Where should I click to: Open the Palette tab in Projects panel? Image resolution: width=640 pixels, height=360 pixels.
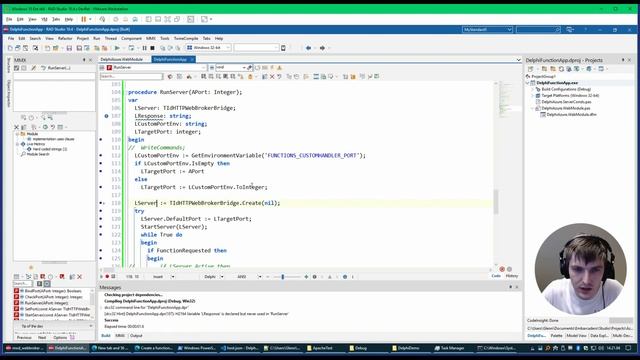[556, 336]
